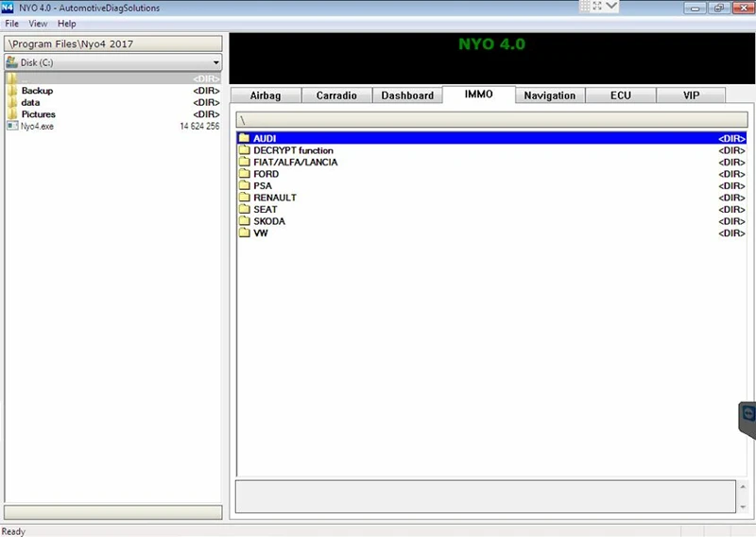Expand the chevron in the top toolbar
756x537 pixels.
[x=611, y=6]
